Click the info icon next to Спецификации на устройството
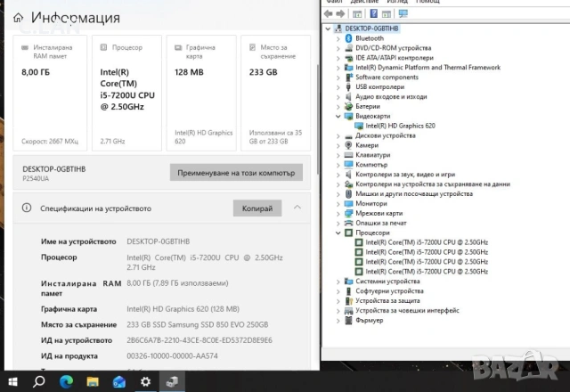Screen dimensions: 570x392 click(x=27, y=208)
